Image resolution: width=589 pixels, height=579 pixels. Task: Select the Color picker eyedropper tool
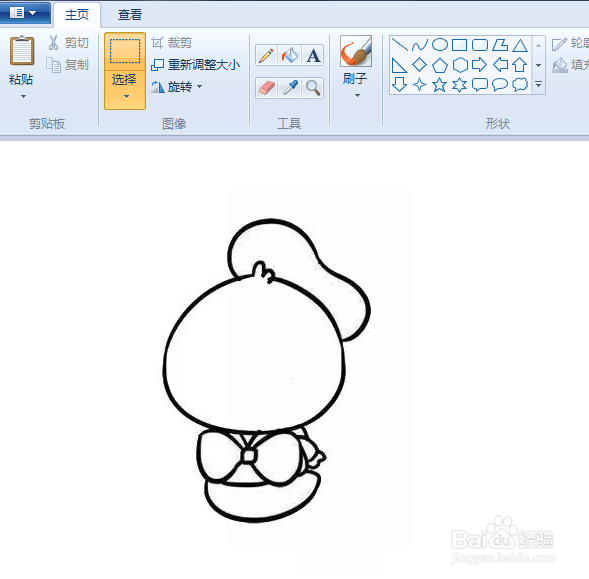tap(290, 88)
